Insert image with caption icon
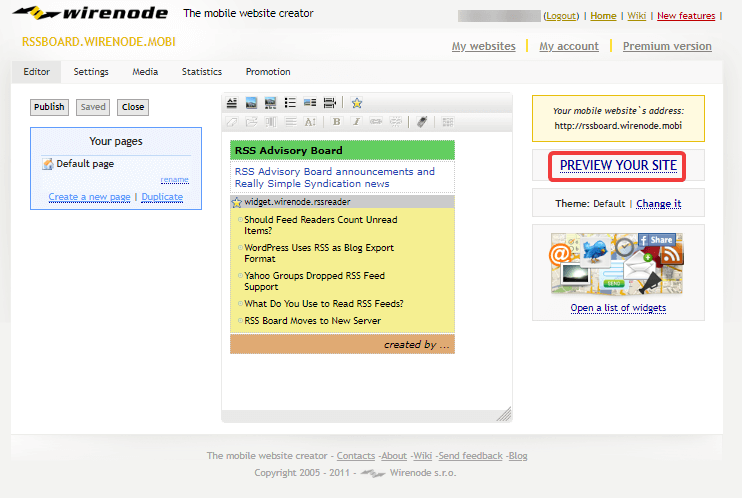This screenshot has width=742, height=498. [x=270, y=103]
